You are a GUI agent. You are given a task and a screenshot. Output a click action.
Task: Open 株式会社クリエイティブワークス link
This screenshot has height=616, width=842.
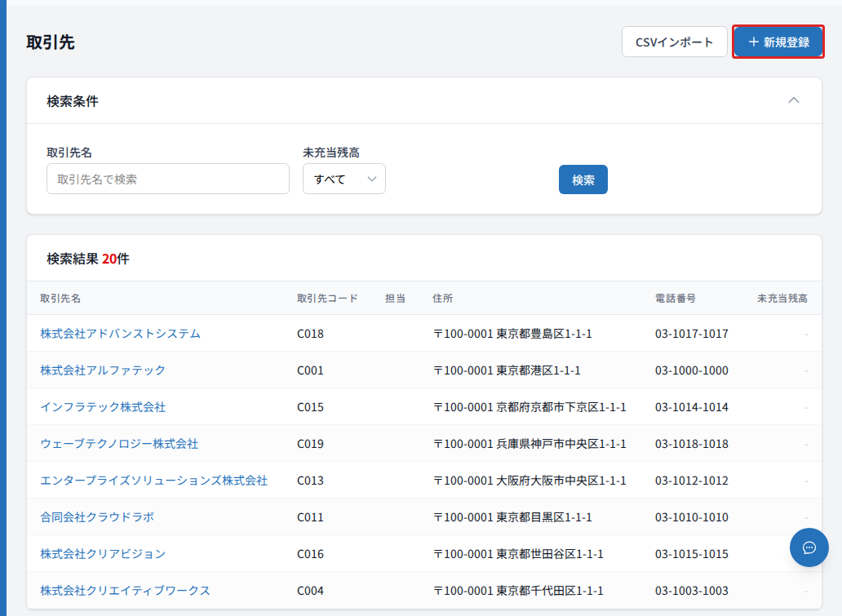[x=125, y=590]
